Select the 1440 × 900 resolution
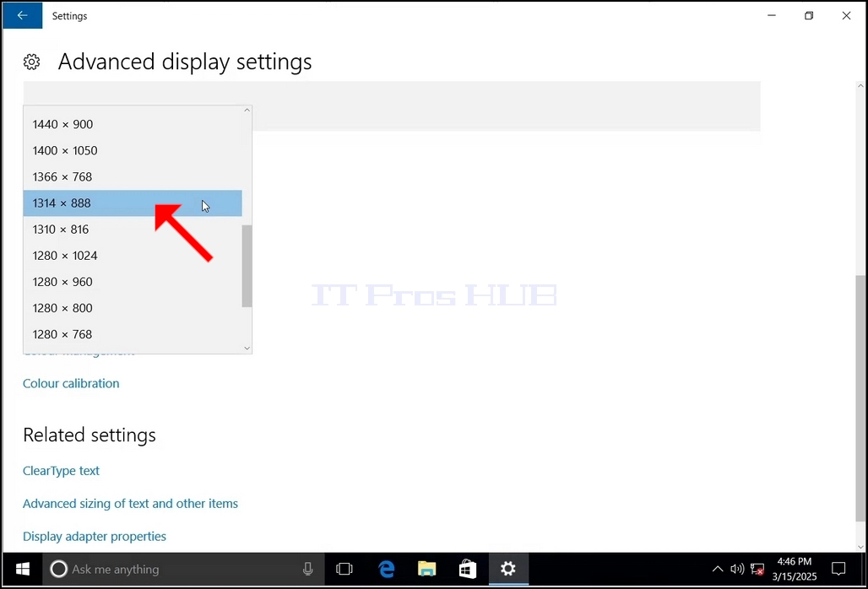Screen dimensions: 868x589 133,124
